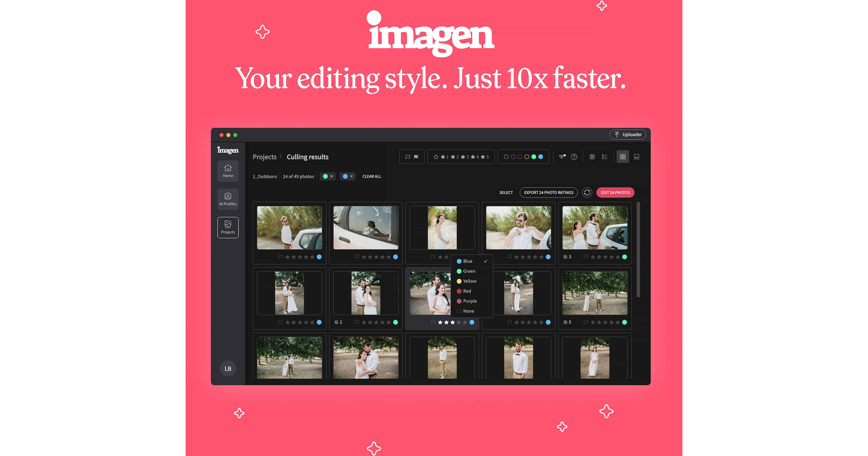Open color label on the 3-stack photo
This screenshot has height=456, width=868.
click(x=625, y=257)
